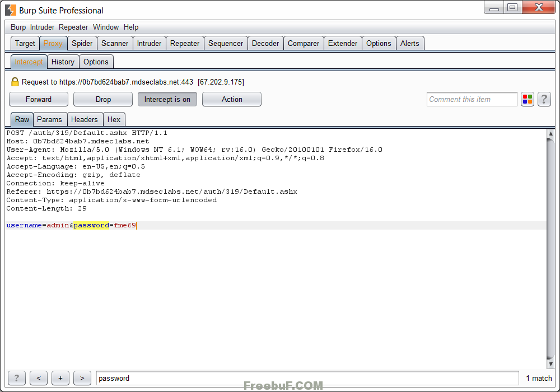The height and width of the screenshot is (392, 560).
Task: Switch to the Target tab
Action: coord(25,43)
